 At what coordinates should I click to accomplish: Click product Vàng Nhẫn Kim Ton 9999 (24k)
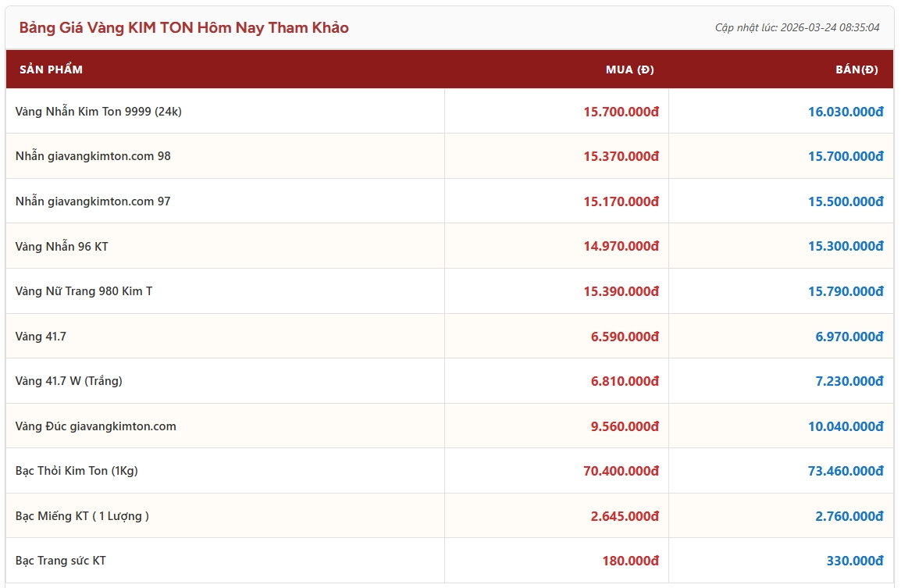tap(98, 112)
